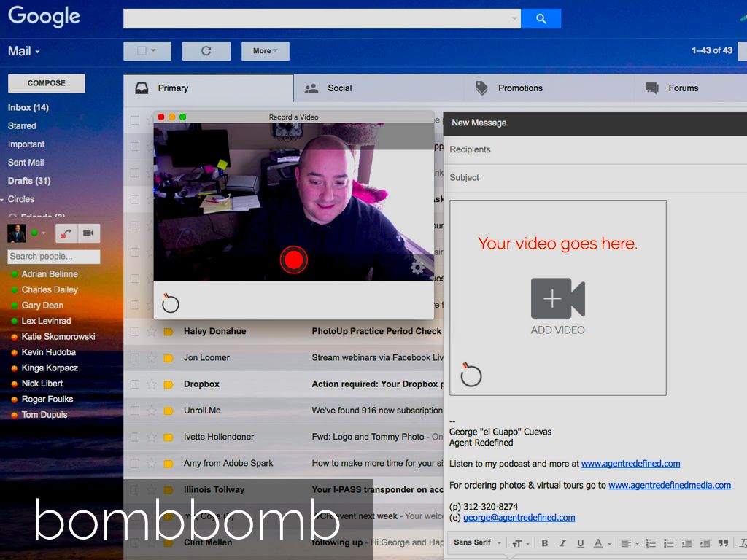Start recording with the red record button
747x560 pixels.
pos(293,260)
